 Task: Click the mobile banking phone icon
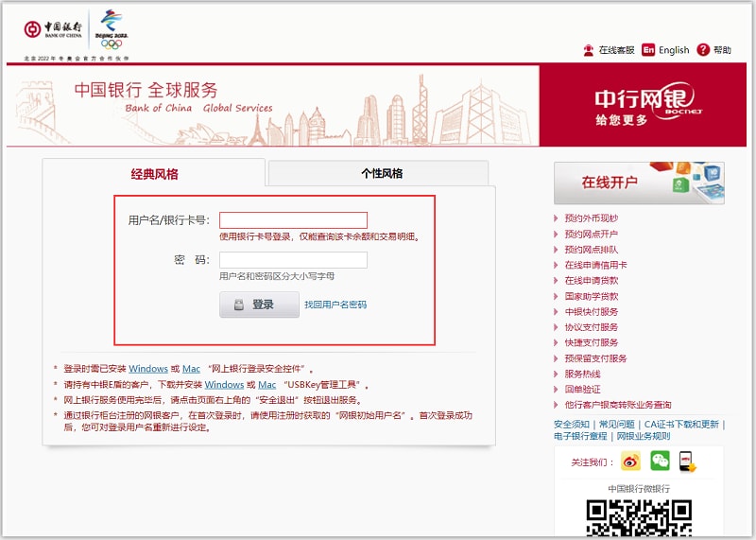687,462
